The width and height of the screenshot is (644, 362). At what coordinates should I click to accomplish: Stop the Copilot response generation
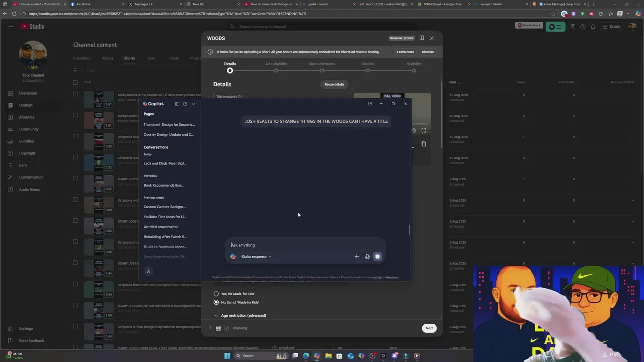(377, 257)
